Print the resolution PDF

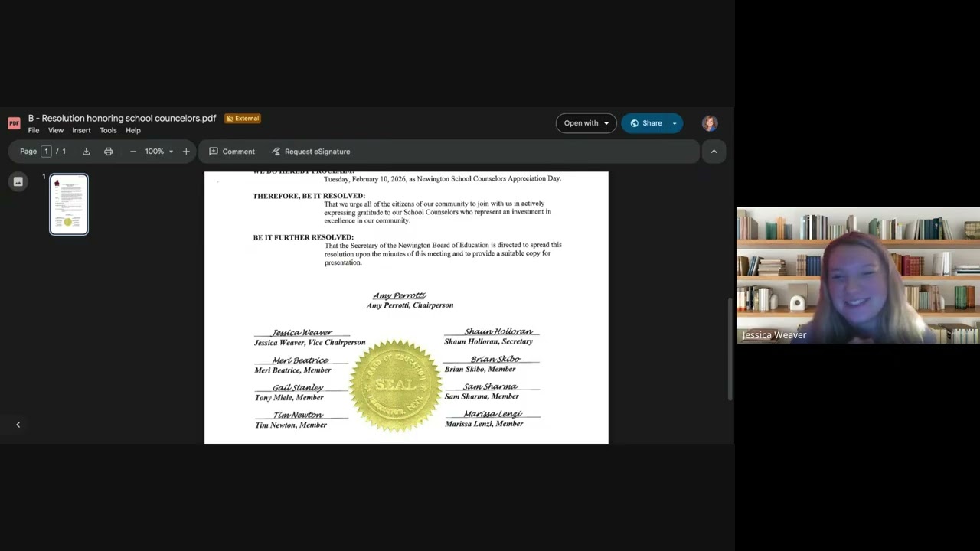(108, 152)
